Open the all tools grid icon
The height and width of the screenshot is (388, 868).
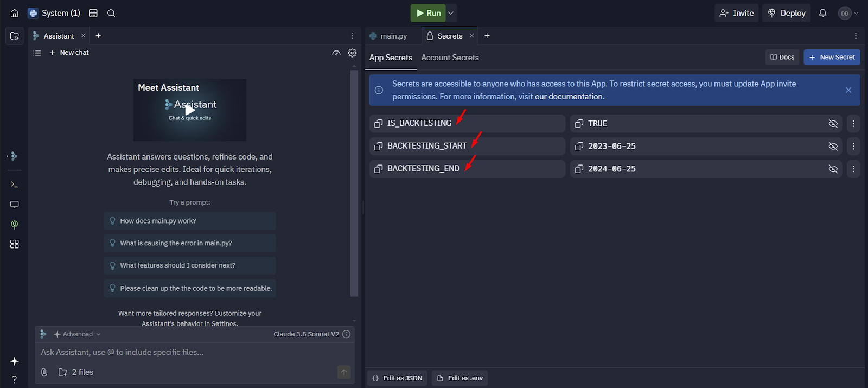click(15, 244)
